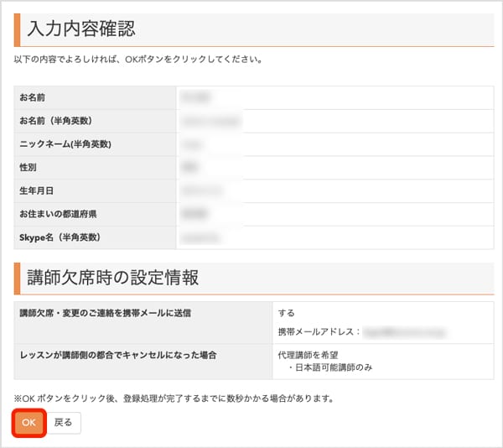
Task: Click the レッスンが講師側の都合でキャンセルになった場合 label
Action: pos(118,355)
